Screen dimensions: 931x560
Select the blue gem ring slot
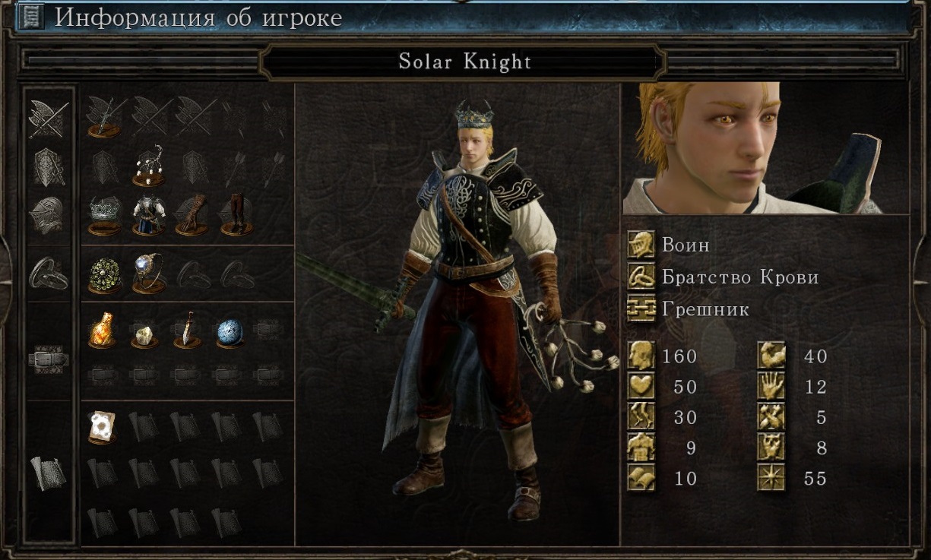coord(148,274)
